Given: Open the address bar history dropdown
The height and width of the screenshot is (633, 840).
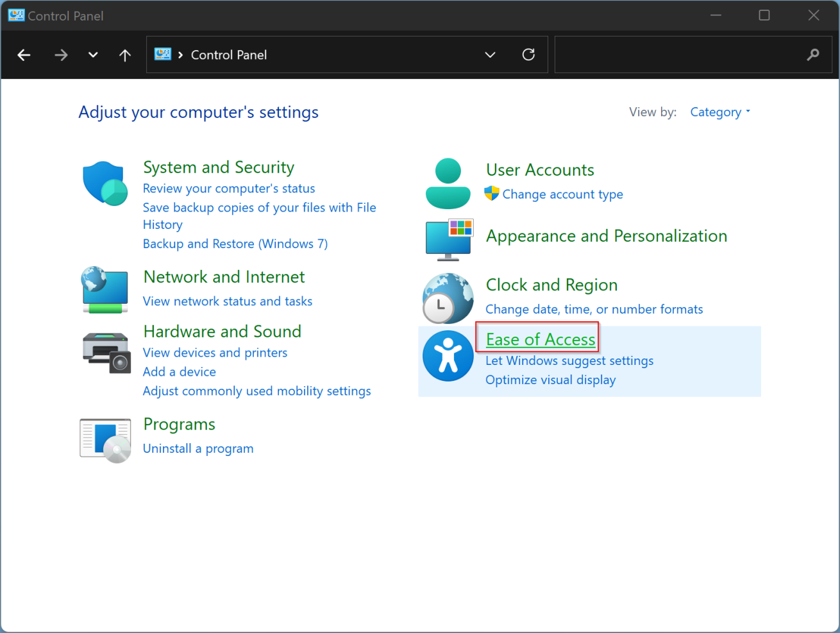Looking at the screenshot, I should (490, 55).
